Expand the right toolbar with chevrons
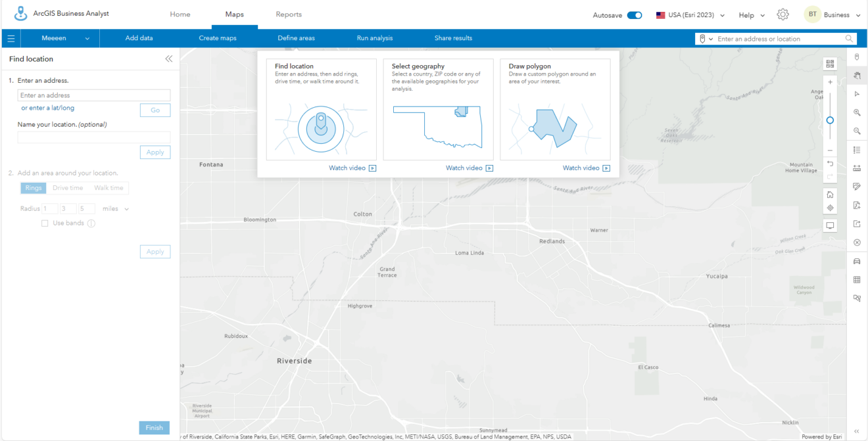The image size is (868, 441). (x=857, y=431)
